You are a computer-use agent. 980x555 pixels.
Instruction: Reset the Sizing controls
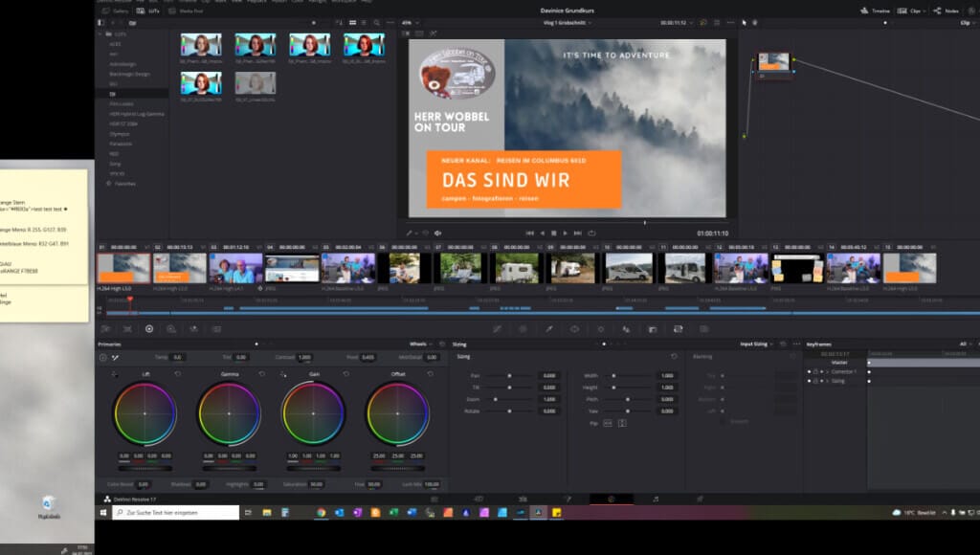tap(674, 356)
